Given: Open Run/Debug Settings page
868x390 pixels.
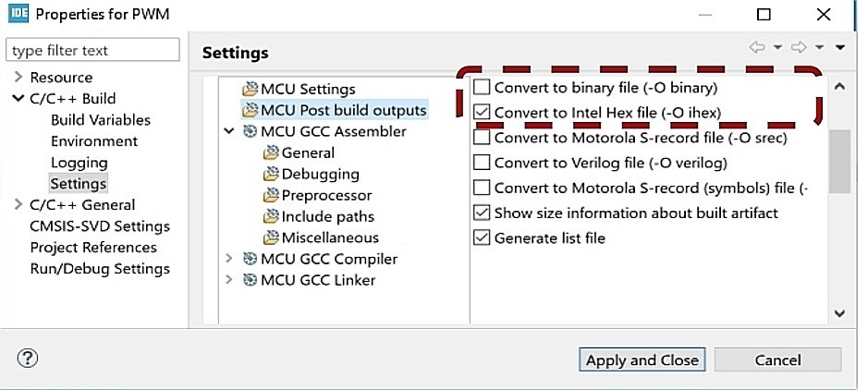Looking at the screenshot, I should [x=100, y=269].
